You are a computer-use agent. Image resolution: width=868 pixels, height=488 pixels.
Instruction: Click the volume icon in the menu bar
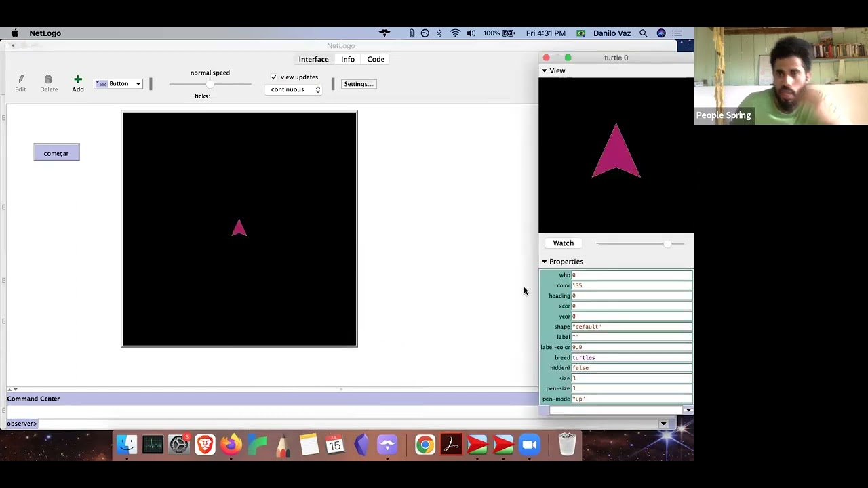[x=471, y=33]
